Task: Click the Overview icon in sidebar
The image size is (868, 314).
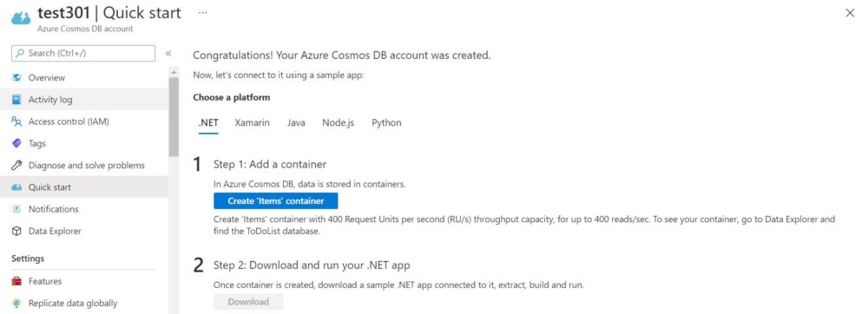Action: pyautogui.click(x=16, y=78)
